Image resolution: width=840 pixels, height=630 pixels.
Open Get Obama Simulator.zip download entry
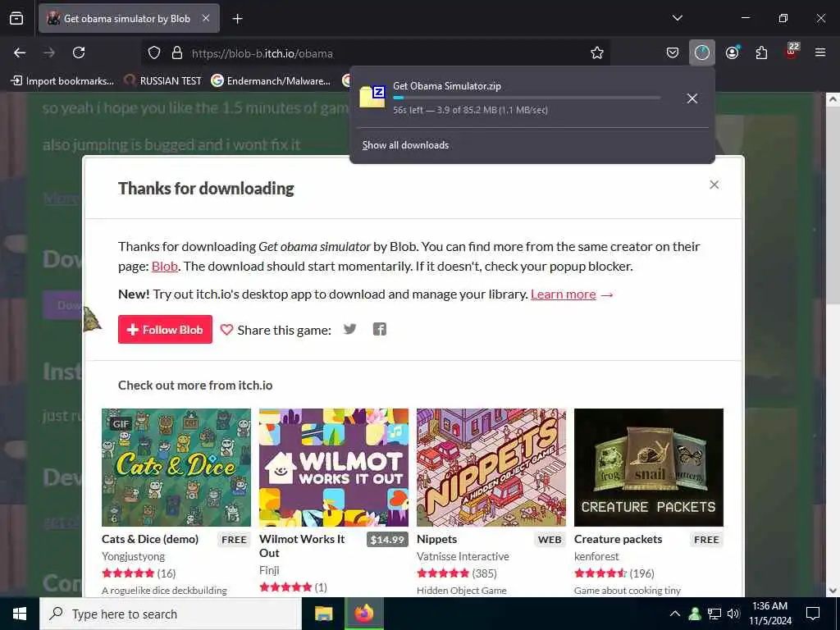click(512, 98)
